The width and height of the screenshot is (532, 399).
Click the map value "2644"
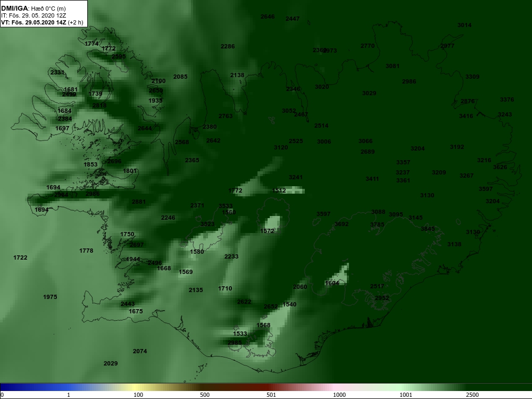[145, 128]
